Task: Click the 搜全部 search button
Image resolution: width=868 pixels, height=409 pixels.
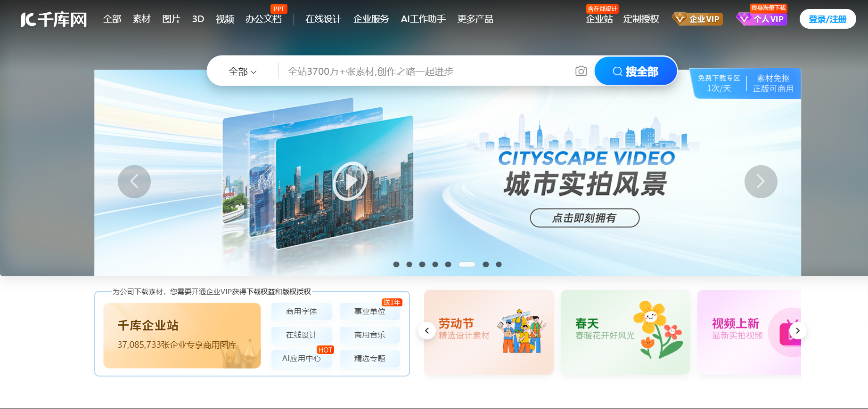Action: (x=636, y=71)
